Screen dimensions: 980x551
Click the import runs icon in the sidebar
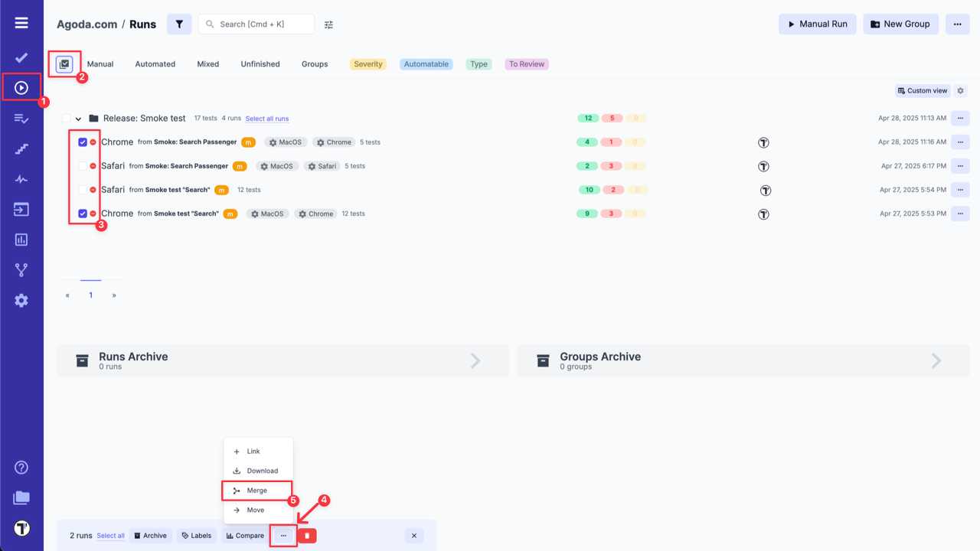(x=21, y=209)
